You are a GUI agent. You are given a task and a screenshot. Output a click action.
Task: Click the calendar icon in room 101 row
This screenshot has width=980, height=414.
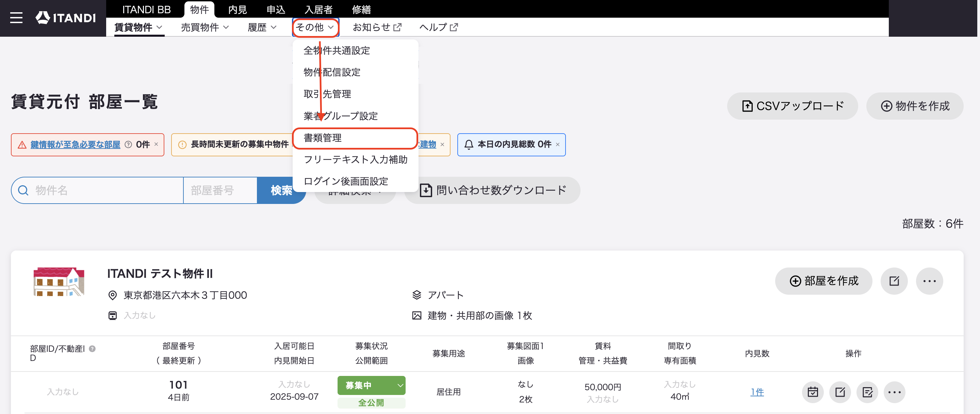click(x=813, y=392)
